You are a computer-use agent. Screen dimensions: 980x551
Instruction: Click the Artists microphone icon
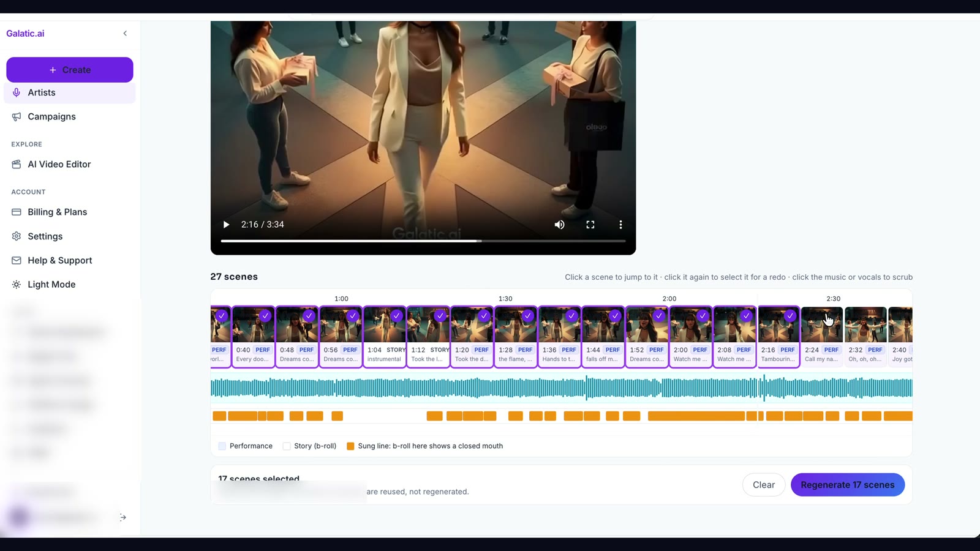[x=17, y=92]
